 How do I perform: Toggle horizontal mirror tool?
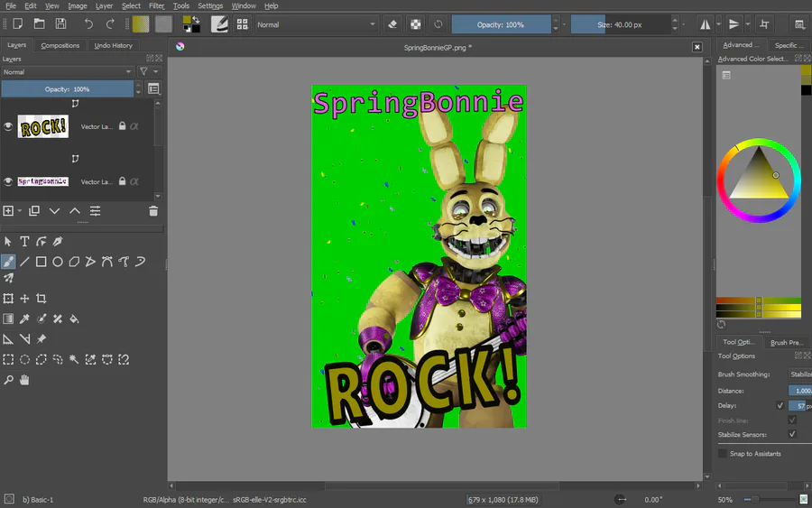coord(705,24)
